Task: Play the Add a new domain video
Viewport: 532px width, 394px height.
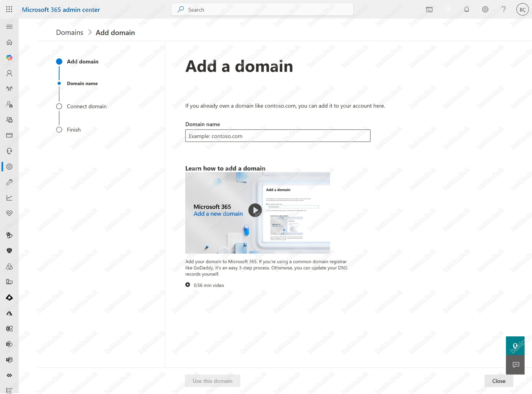Action: (x=255, y=210)
